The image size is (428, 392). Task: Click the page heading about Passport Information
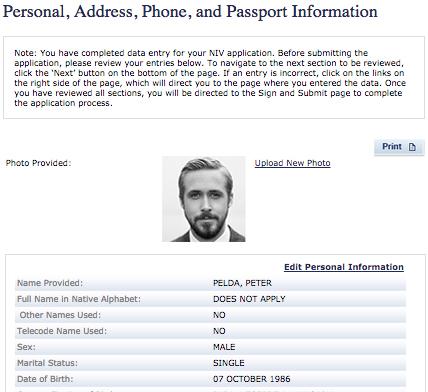(x=190, y=12)
